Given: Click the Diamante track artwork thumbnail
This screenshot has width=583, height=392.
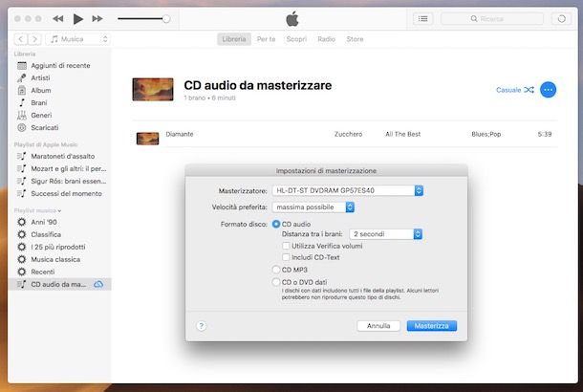Looking at the screenshot, I should (x=147, y=139).
